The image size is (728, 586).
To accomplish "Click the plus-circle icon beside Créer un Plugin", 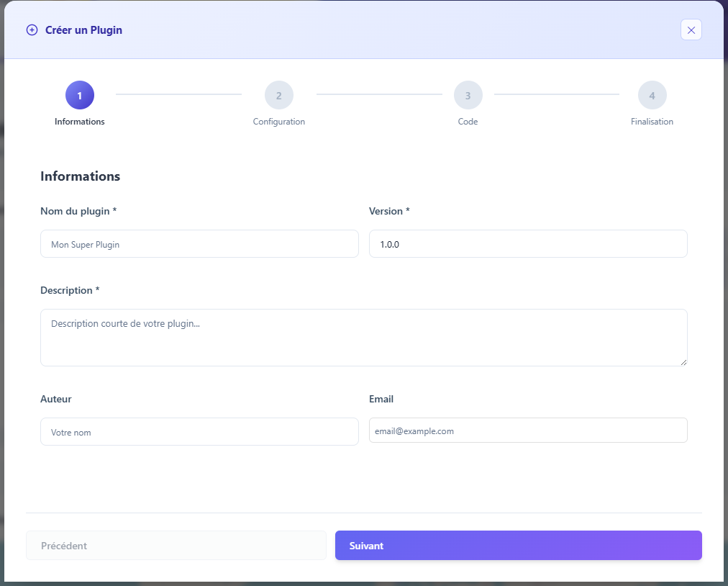I will [x=32, y=30].
